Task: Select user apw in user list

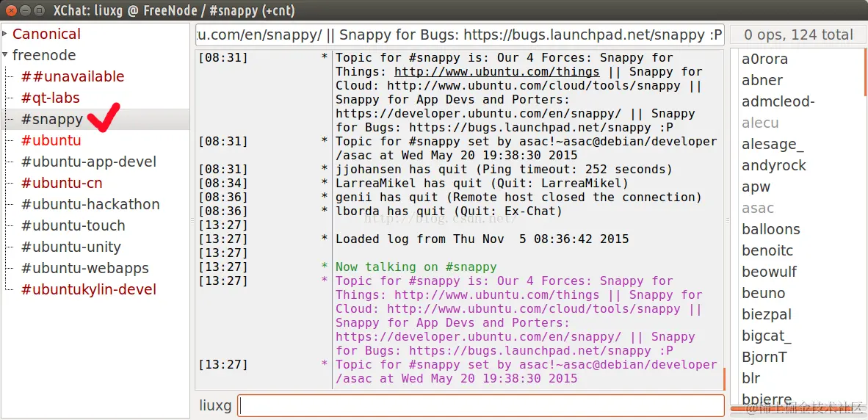Action: [x=756, y=187]
